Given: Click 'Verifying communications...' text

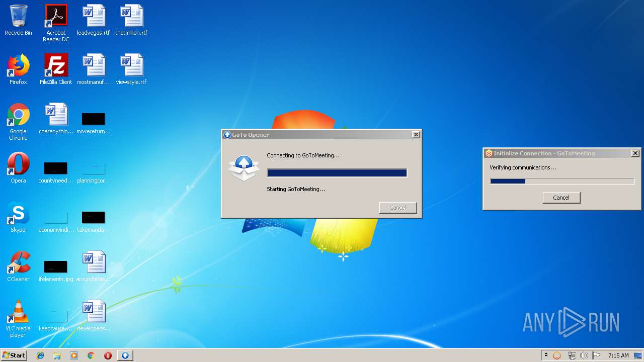Looking at the screenshot, I should point(523,167).
